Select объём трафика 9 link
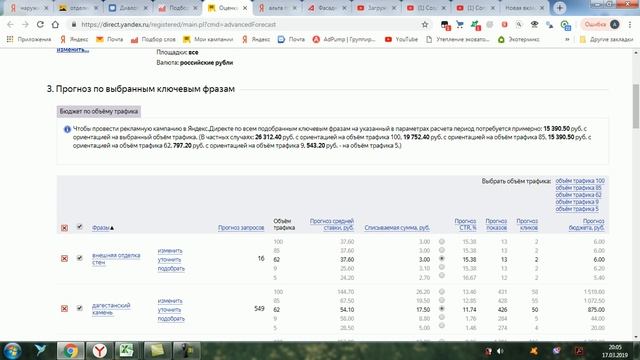Screen dimensions: 640x360 577,202
